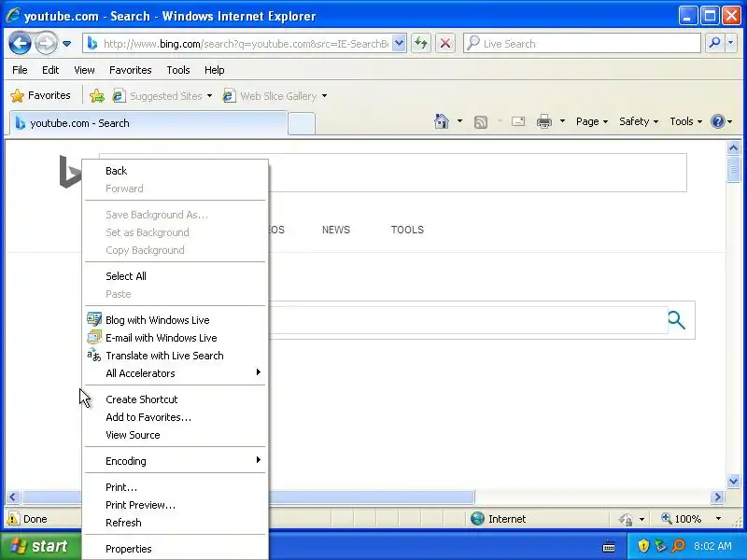Open Web Slice Gallery link
747x560 pixels.
coord(270,96)
